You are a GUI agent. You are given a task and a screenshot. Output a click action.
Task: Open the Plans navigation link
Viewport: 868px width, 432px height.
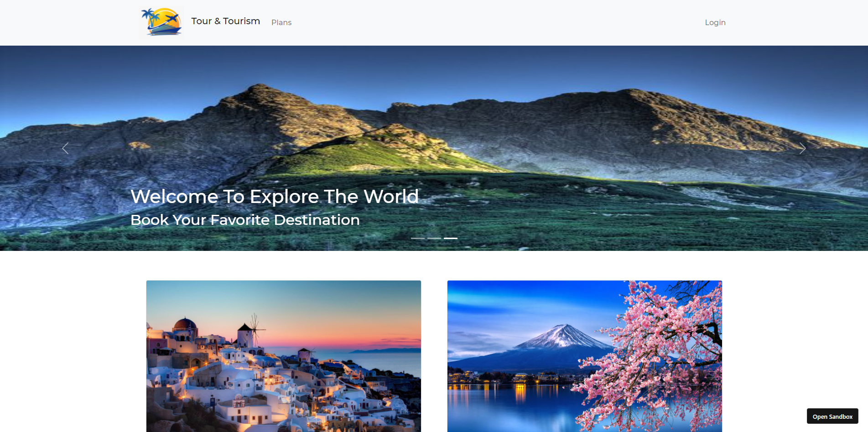(281, 22)
